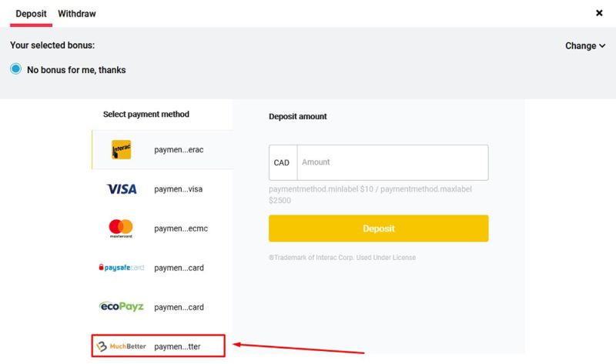Screen dimensions: 616x364
Task: Click the MuchBetter logo
Action: pos(121,346)
